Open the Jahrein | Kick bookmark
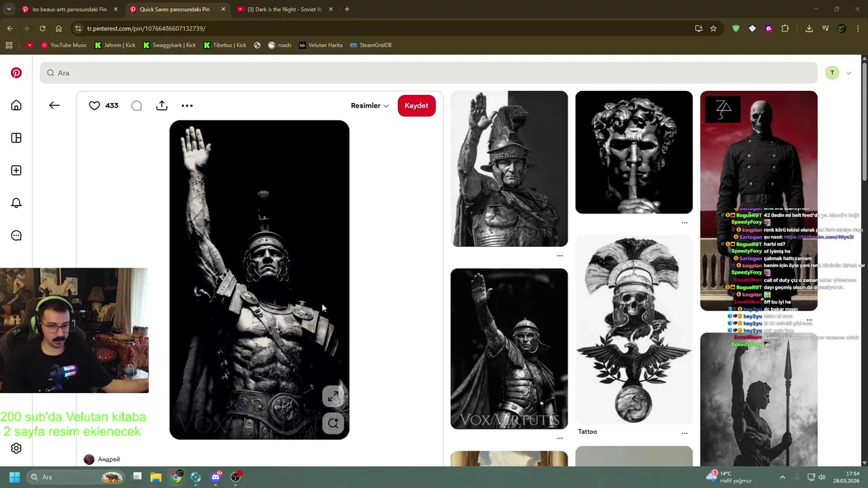 point(115,45)
